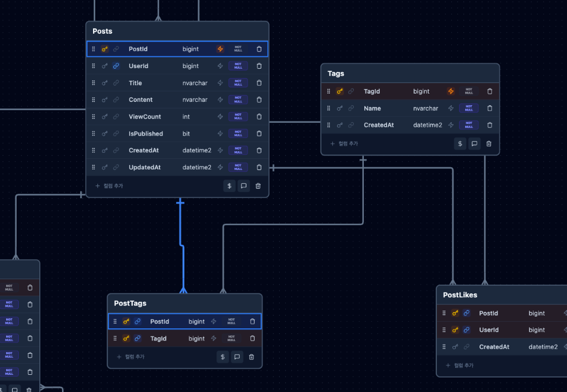Delete the TagId column in PostTags table

point(252,338)
